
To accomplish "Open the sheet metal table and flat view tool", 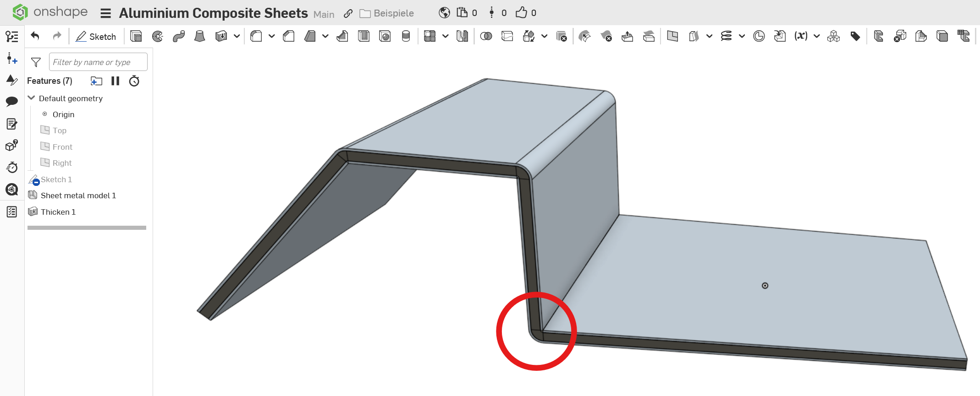I will pyautogui.click(x=963, y=36).
